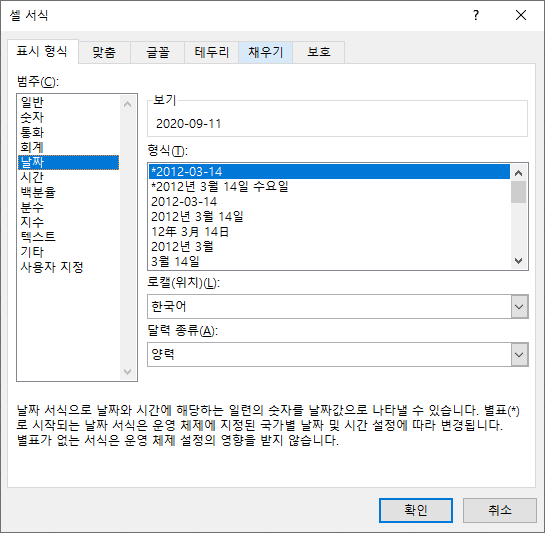
Task: Select 백분율 category
Action: click(x=68, y=192)
